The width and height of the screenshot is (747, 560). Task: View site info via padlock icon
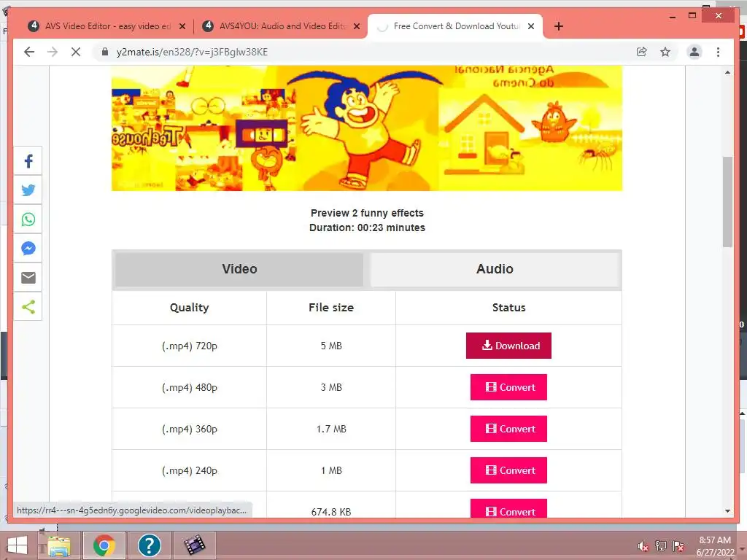click(x=105, y=52)
